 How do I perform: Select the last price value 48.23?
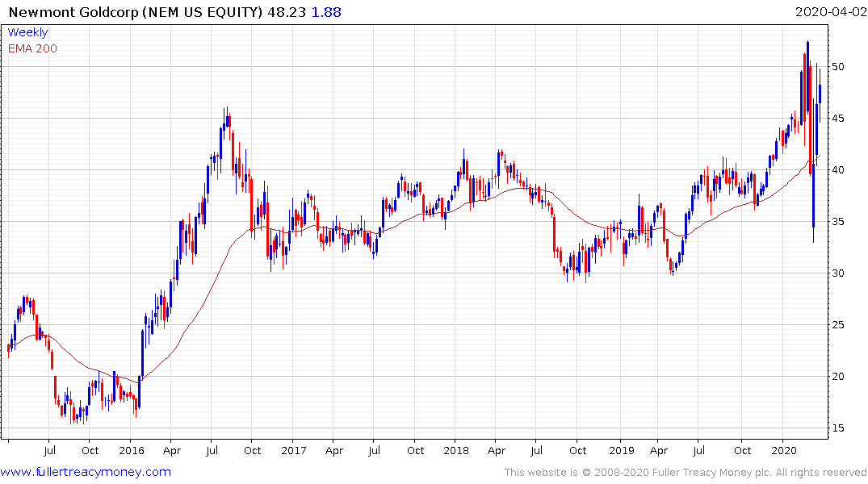(287, 12)
